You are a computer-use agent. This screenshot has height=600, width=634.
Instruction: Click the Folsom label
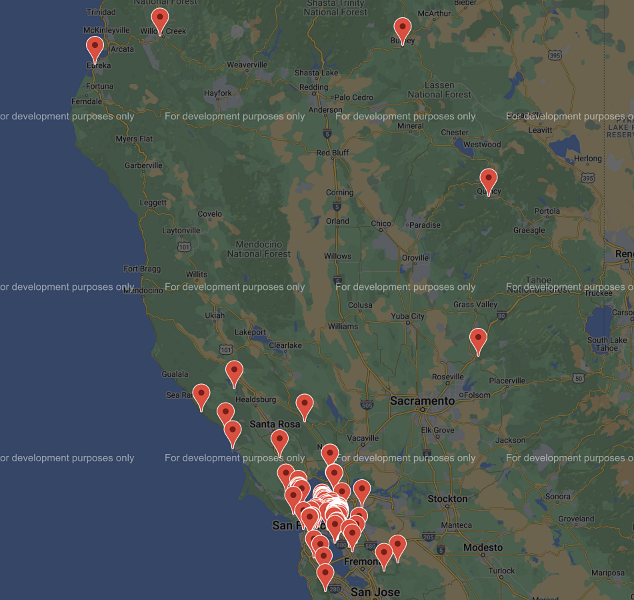coord(477,395)
